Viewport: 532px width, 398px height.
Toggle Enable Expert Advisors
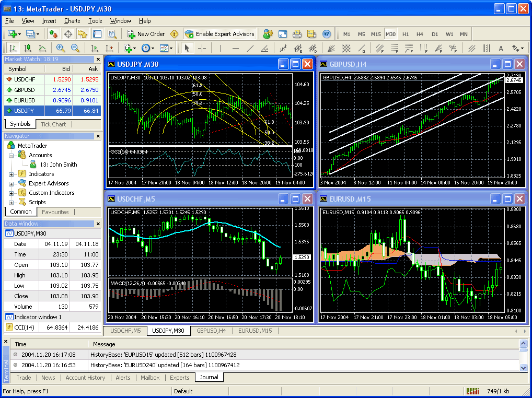click(x=219, y=34)
